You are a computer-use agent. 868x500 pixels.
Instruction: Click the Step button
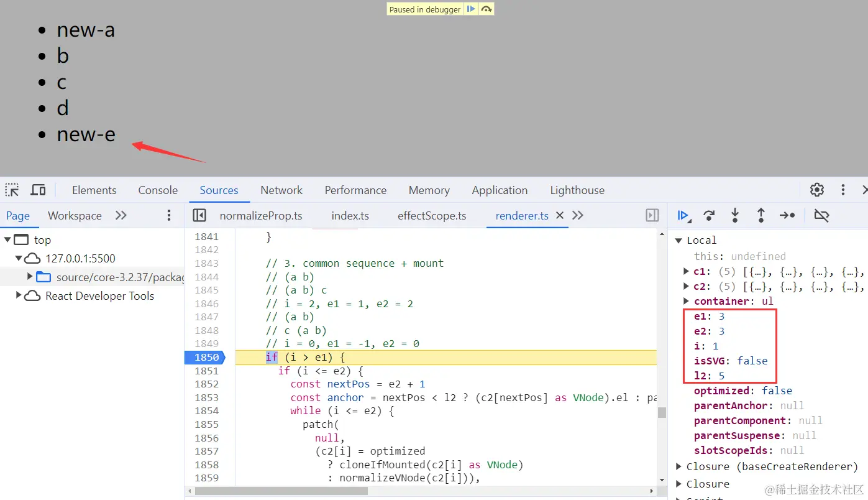(787, 215)
